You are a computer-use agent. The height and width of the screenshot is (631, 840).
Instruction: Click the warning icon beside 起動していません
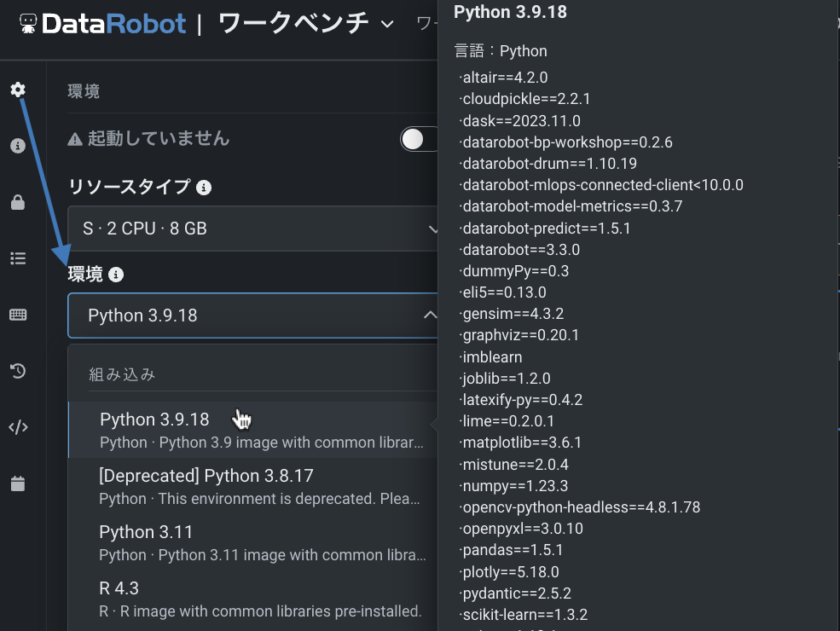(75, 139)
